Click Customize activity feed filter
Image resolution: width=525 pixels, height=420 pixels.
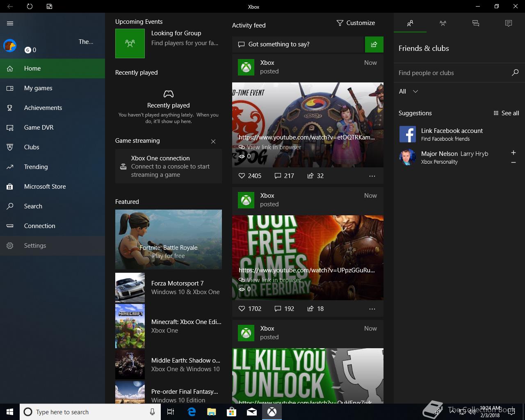(356, 23)
